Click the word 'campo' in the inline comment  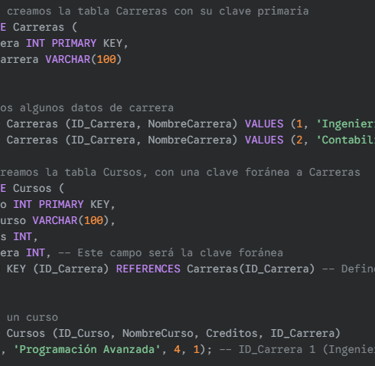126,253
